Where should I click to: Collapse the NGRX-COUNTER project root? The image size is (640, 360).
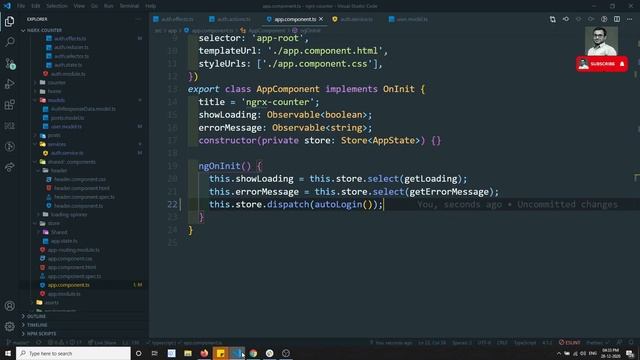[44, 30]
